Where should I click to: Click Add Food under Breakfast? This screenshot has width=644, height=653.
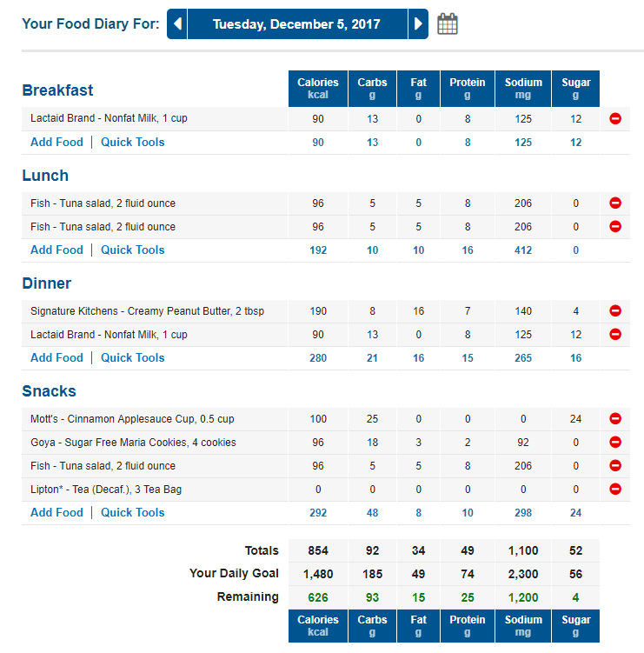coord(57,142)
